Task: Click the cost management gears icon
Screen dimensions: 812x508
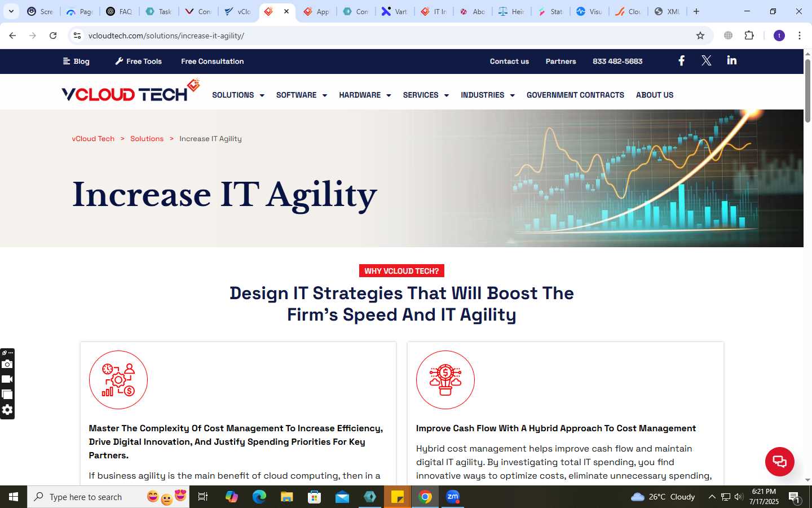Action: 118,380
